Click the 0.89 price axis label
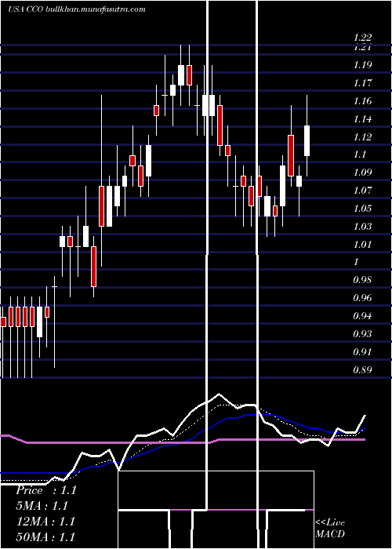 pyautogui.click(x=362, y=369)
